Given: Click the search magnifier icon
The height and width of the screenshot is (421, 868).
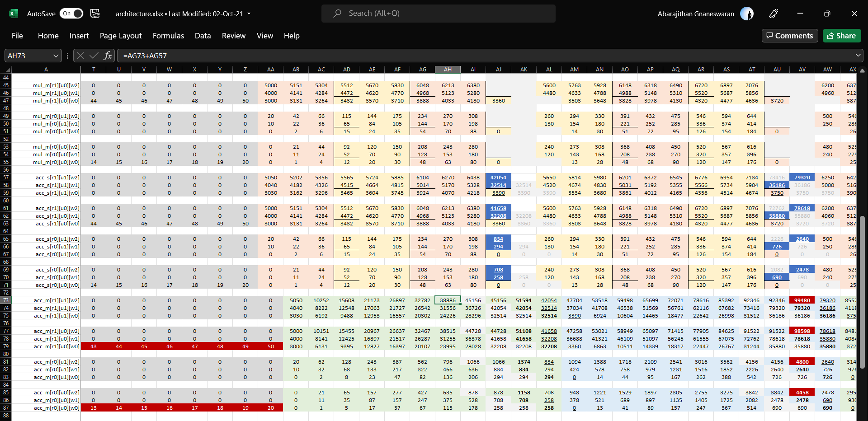Looking at the screenshot, I should [337, 14].
